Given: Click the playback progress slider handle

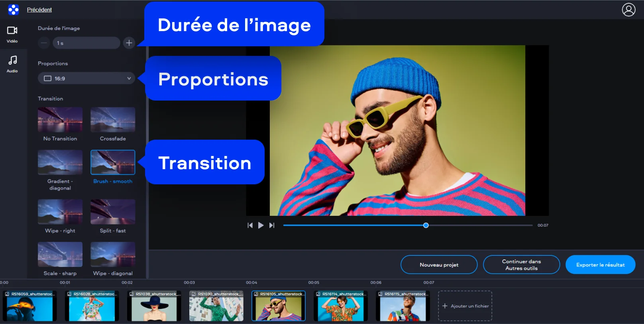Looking at the screenshot, I should tap(426, 225).
